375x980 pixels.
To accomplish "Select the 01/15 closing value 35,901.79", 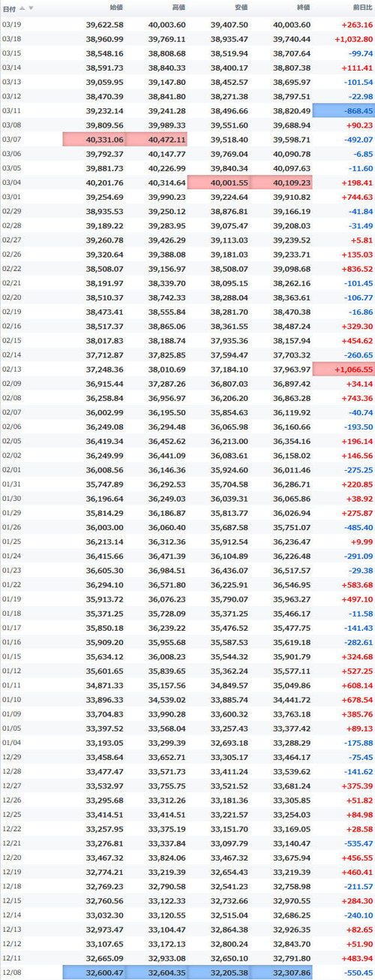I will [x=292, y=657].
